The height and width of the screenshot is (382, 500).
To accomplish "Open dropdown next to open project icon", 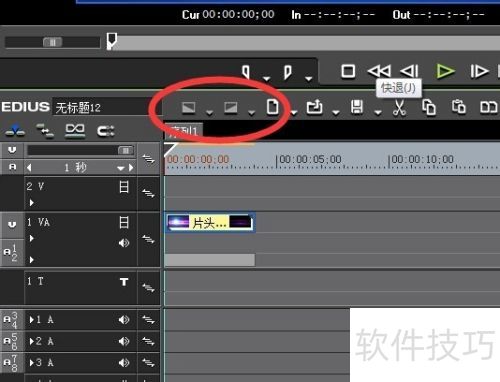I will (336, 113).
